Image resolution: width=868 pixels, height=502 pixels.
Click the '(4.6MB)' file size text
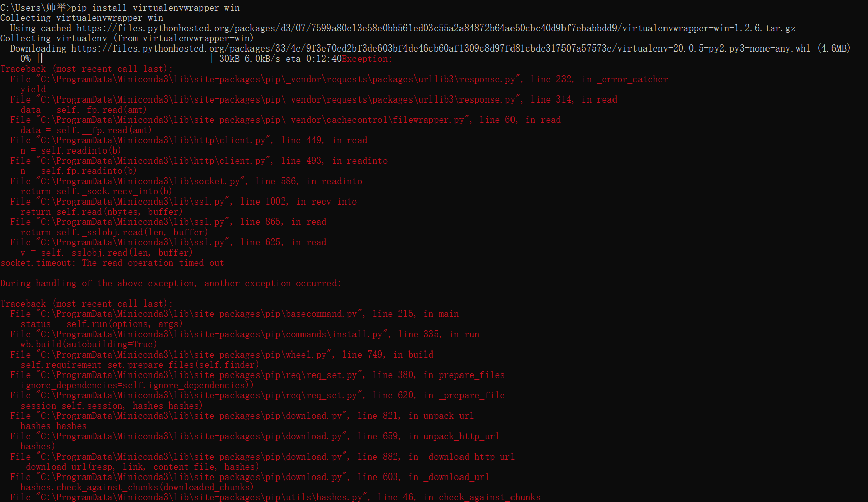[x=834, y=48]
